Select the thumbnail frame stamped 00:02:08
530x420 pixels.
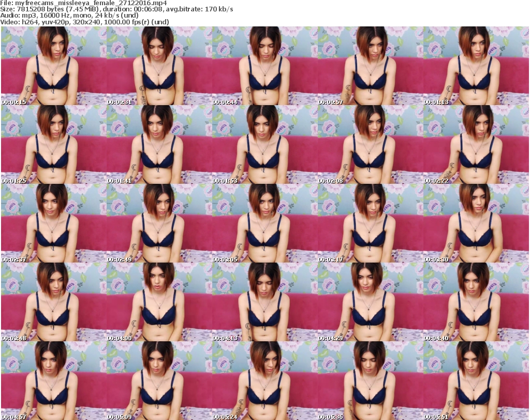click(x=371, y=144)
